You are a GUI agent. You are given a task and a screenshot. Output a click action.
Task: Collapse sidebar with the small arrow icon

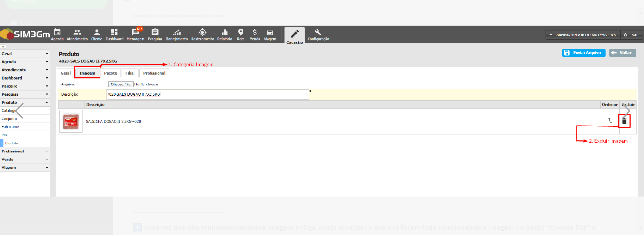coord(2,47)
